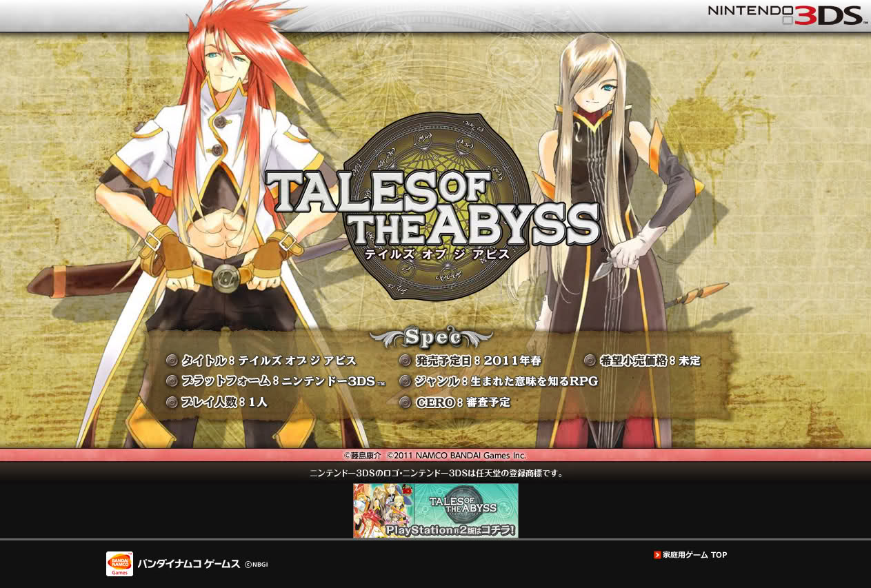Click the Nintendo 3DS trademark notice text
This screenshot has width=871, height=588.
pyautogui.click(x=437, y=474)
